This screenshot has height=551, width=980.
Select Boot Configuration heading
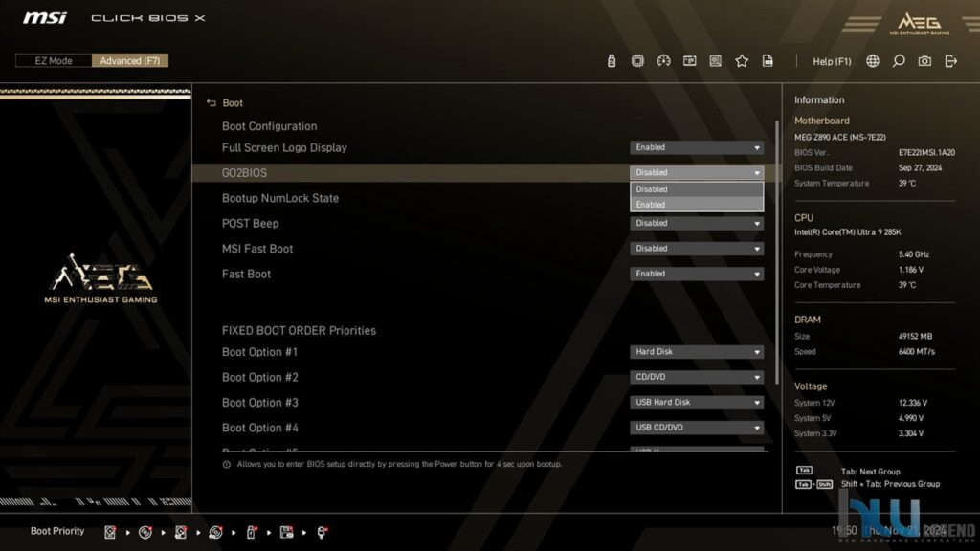pyautogui.click(x=269, y=126)
